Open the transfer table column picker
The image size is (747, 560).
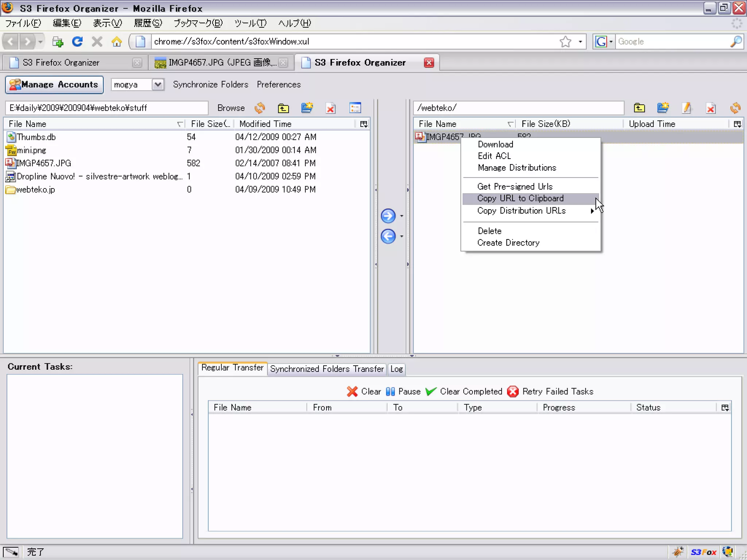click(x=725, y=408)
